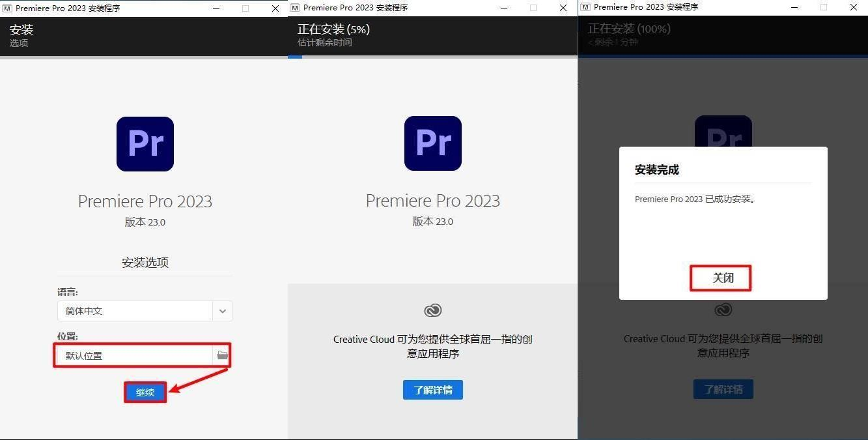
Task: Close the middle 正在安装 (5%) window
Action: coord(562,8)
